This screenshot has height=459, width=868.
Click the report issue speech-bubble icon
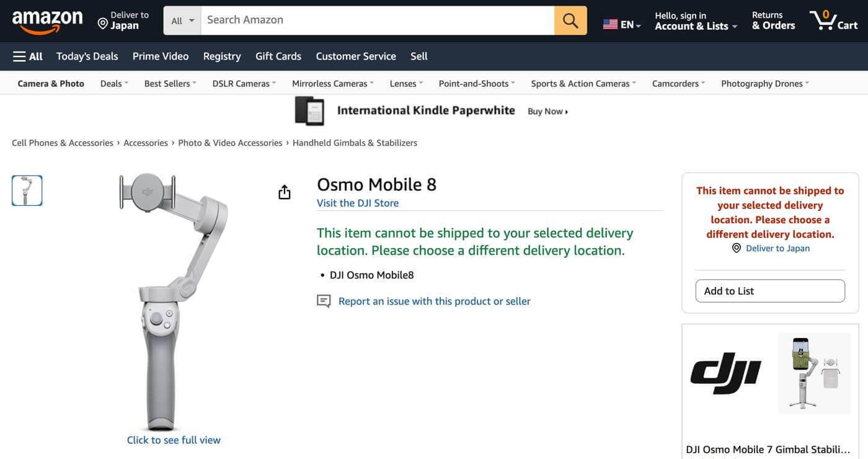(x=324, y=301)
